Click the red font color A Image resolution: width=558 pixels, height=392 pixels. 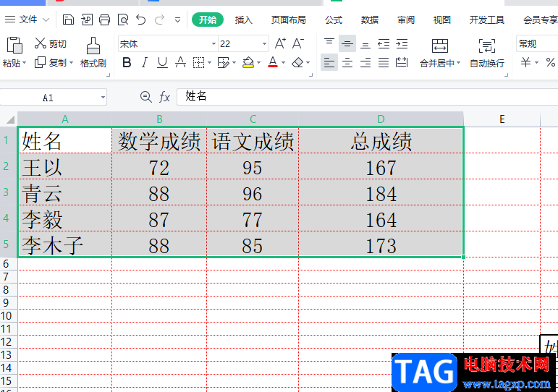pyautogui.click(x=273, y=63)
